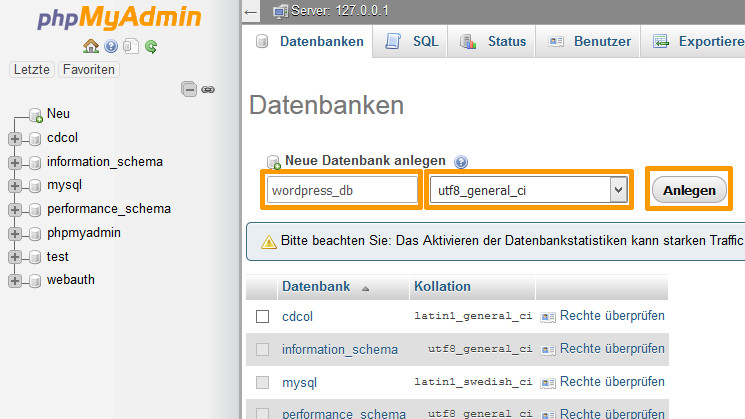Viewport: 745px width, 419px height.
Task: Open the Exportieren tab
Action: click(x=693, y=42)
